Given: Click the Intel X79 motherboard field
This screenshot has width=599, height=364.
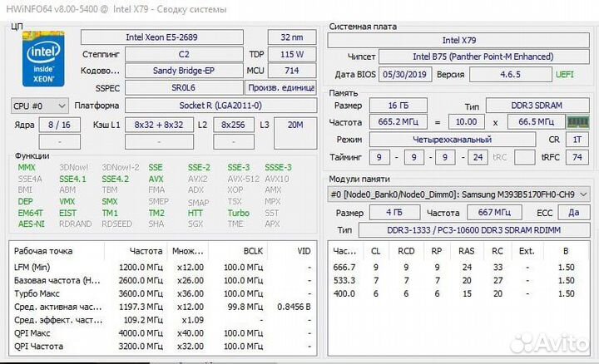Looking at the screenshot, I should coord(458,40).
